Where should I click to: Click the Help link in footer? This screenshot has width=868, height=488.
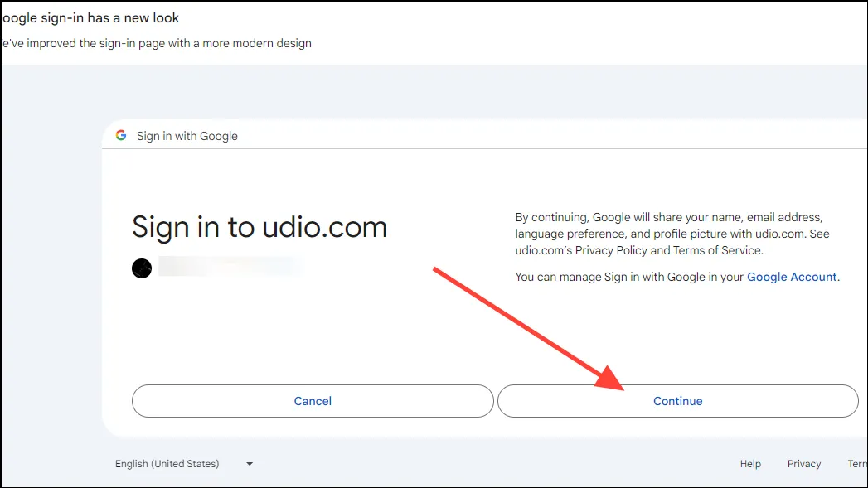(750, 464)
